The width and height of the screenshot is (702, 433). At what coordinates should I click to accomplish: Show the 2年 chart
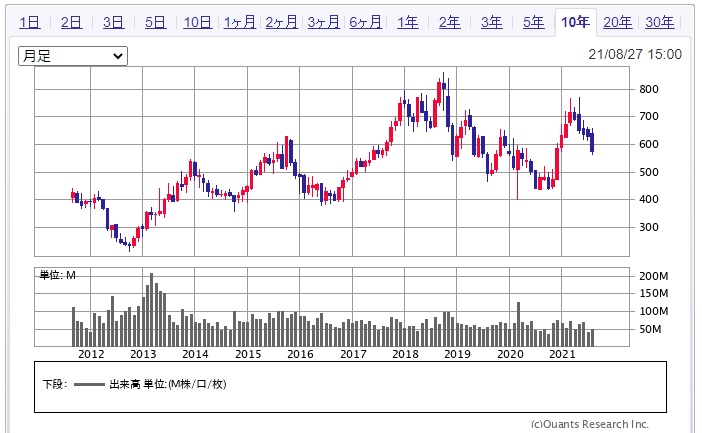point(449,22)
